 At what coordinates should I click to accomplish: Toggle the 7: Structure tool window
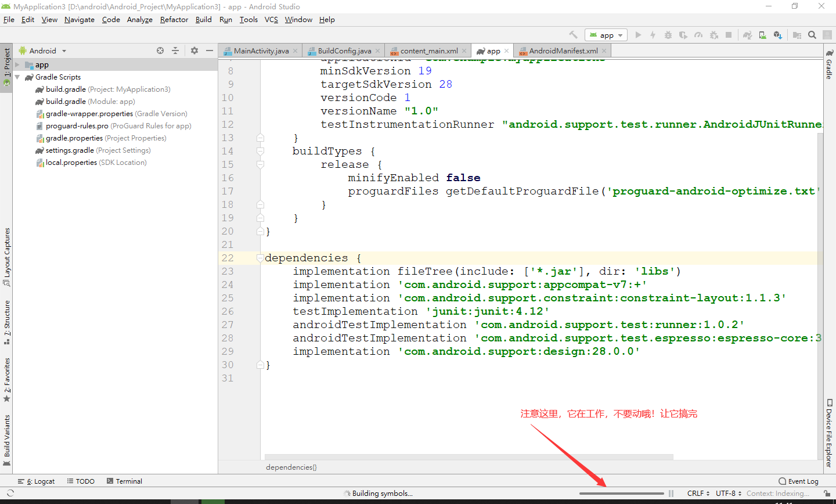click(x=6, y=322)
